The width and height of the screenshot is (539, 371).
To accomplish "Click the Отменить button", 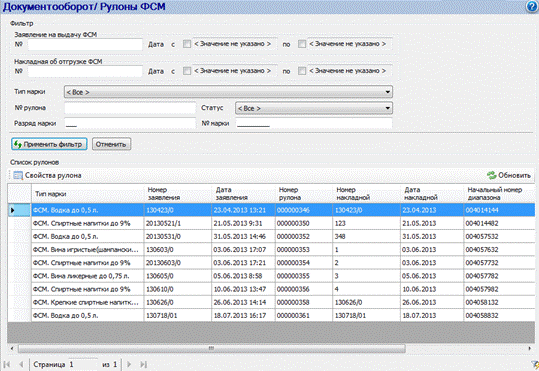I will click(x=111, y=144).
